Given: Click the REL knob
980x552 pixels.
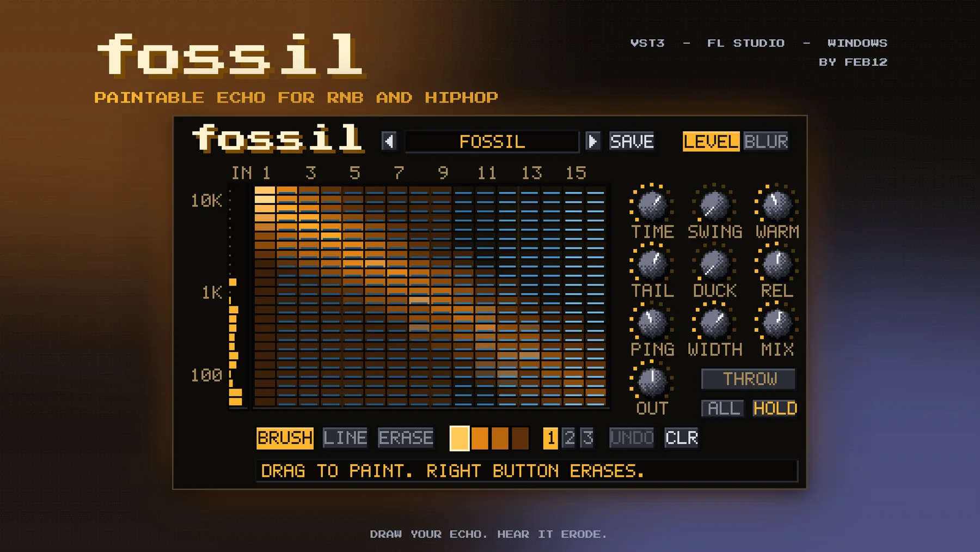Looking at the screenshot, I should pos(776,264).
